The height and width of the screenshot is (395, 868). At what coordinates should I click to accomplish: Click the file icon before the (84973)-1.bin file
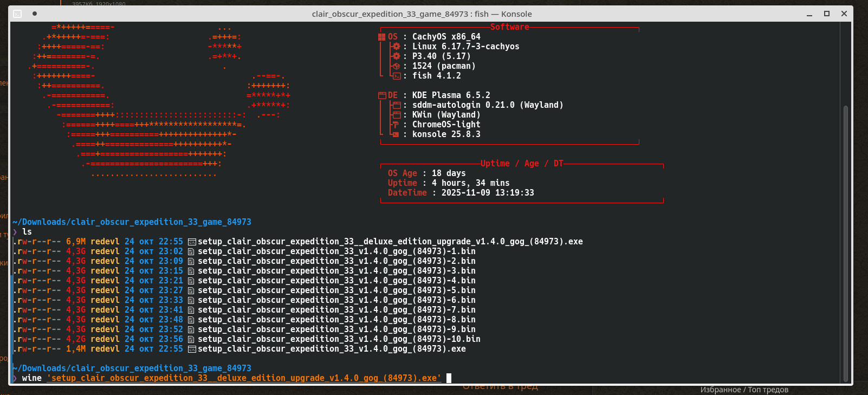point(191,251)
